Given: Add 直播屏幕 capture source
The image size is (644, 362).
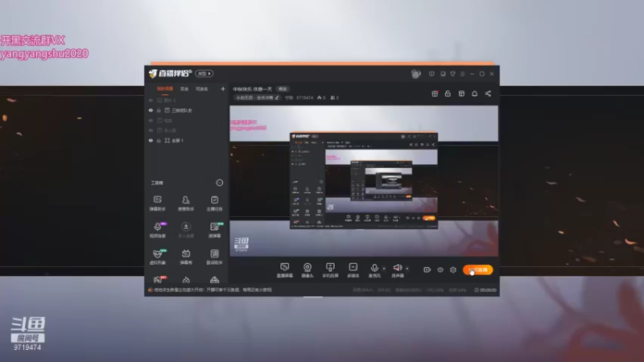Looking at the screenshot, I should pyautogui.click(x=285, y=270).
